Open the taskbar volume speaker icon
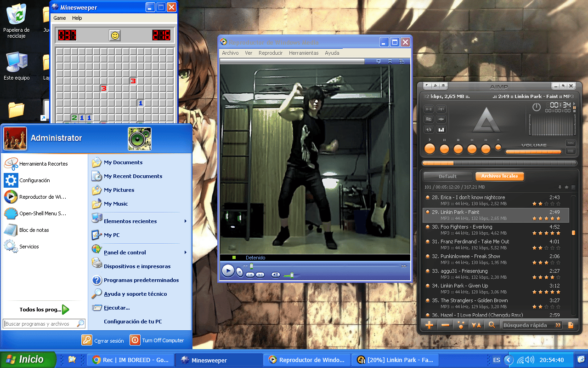588x368 pixels. pyautogui.click(x=530, y=360)
